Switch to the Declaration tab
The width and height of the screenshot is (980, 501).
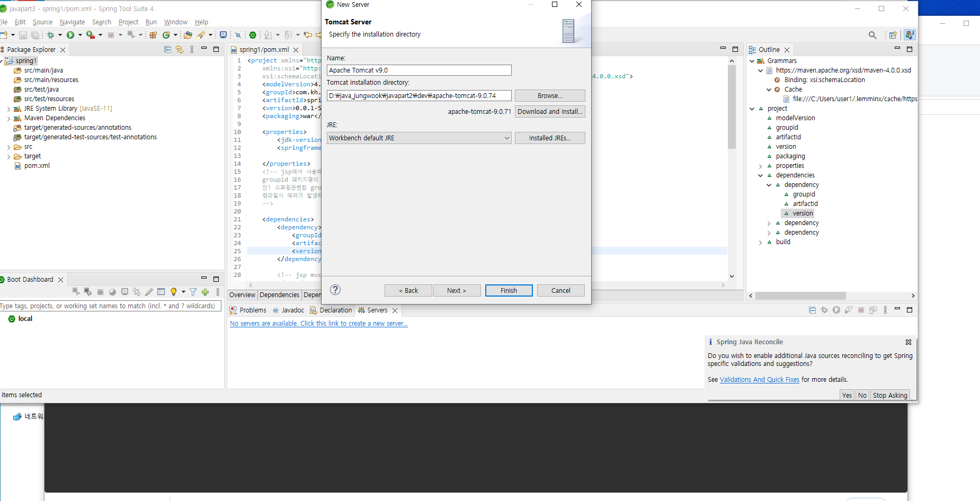(331, 310)
